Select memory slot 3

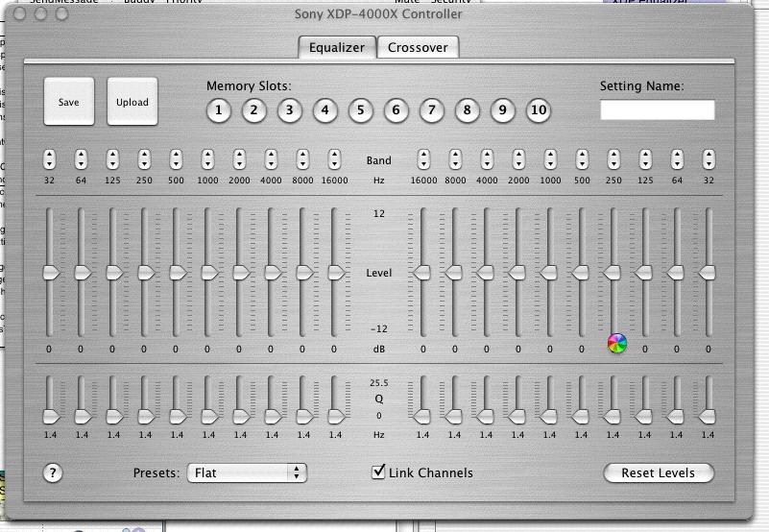click(x=289, y=110)
